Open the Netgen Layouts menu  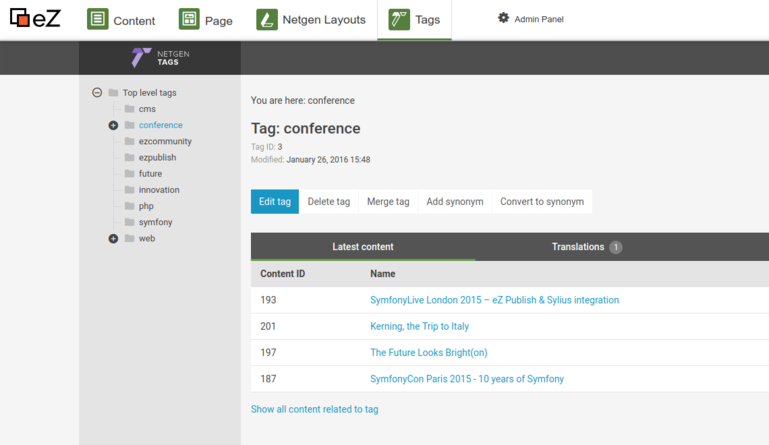pos(311,20)
